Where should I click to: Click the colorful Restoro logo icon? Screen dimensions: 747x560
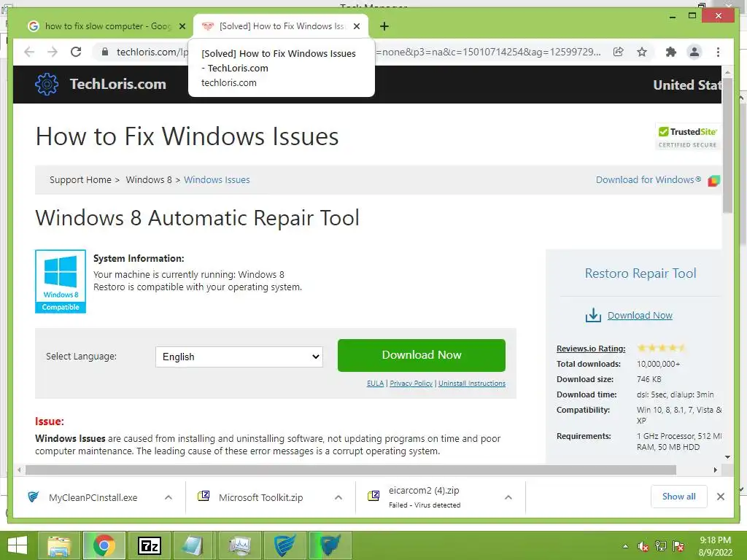(713, 181)
